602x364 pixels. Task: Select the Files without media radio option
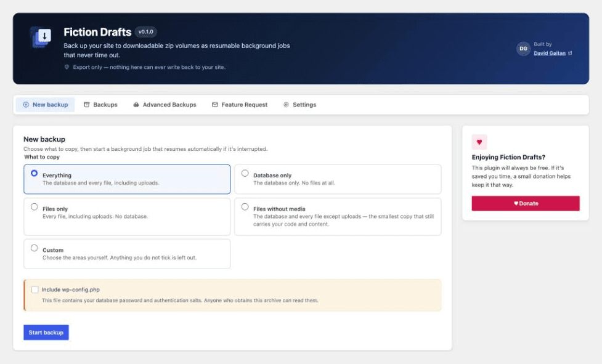click(x=245, y=207)
